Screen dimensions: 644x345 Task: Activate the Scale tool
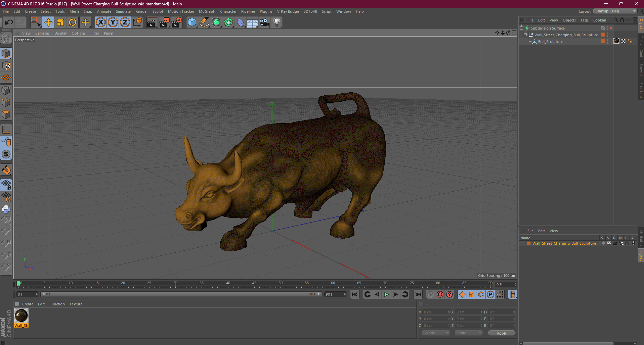point(60,22)
